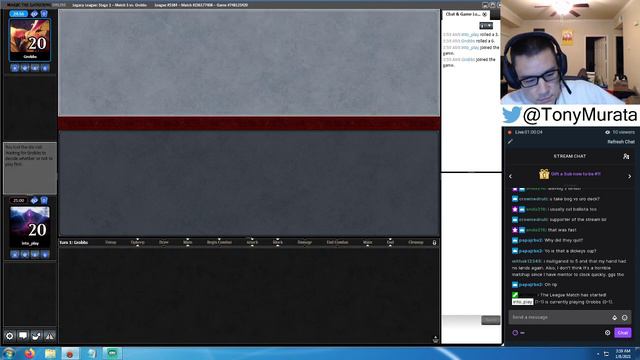Toggle the Main phase stop after End Combat
Viewport: 640px width, 360px height.
click(x=367, y=242)
